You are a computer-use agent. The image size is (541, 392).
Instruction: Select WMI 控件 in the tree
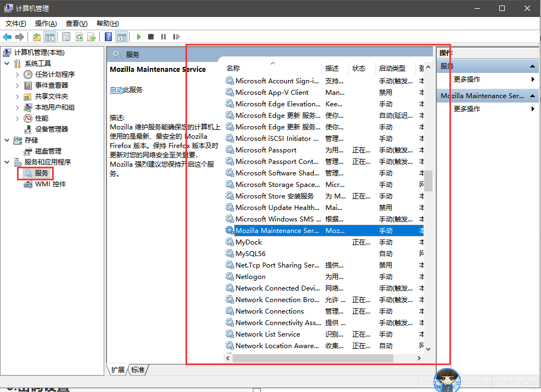point(50,184)
